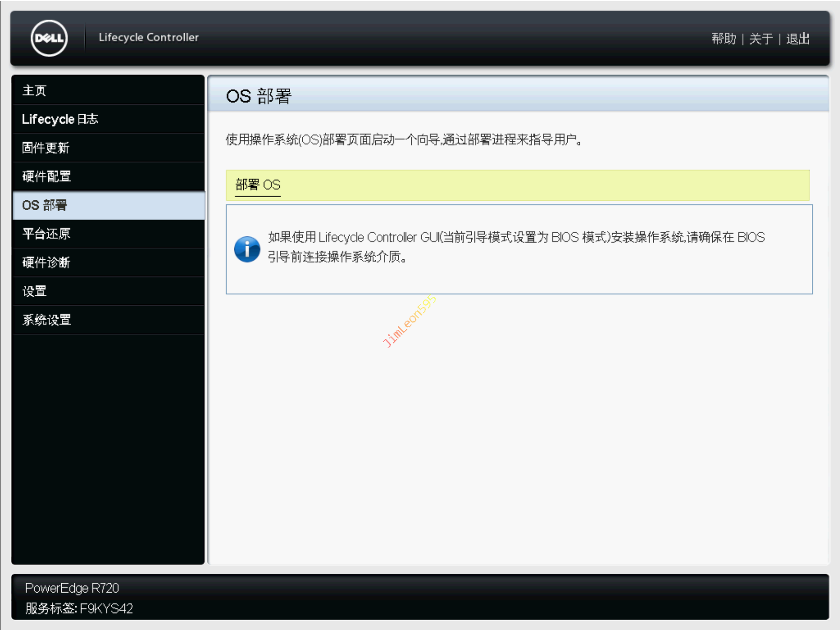The image size is (840, 630).
Task: Click 退出 to exit Lifecycle Controller
Action: (x=797, y=39)
